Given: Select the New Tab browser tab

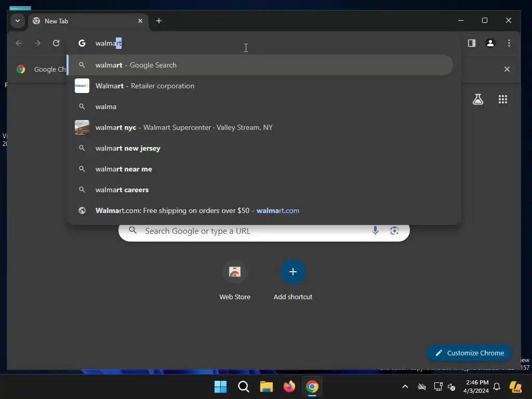Looking at the screenshot, I should (x=88, y=21).
